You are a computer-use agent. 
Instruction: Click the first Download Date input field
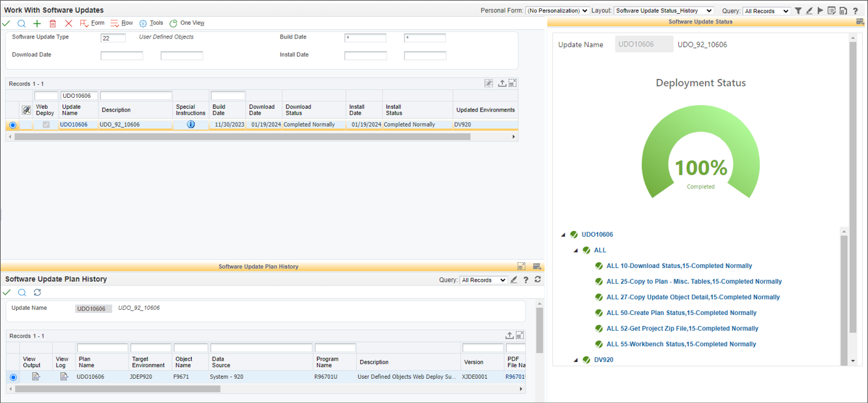(121, 55)
